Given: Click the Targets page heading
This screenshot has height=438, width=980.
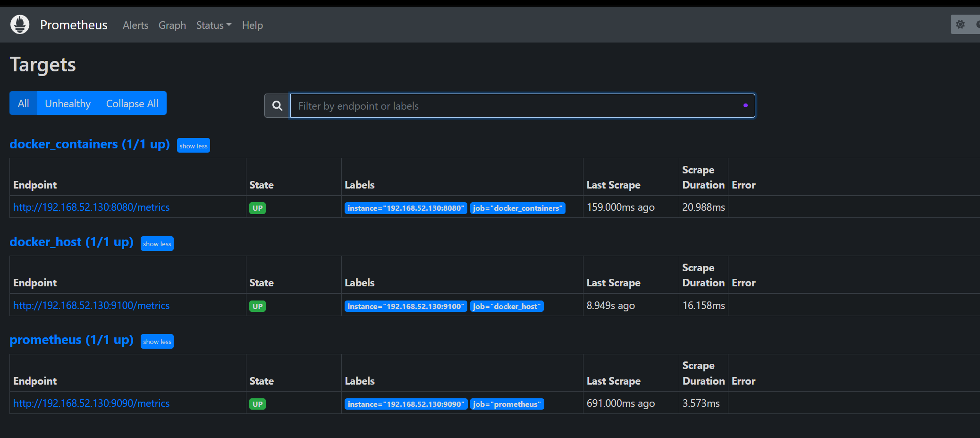Looking at the screenshot, I should 43,65.
